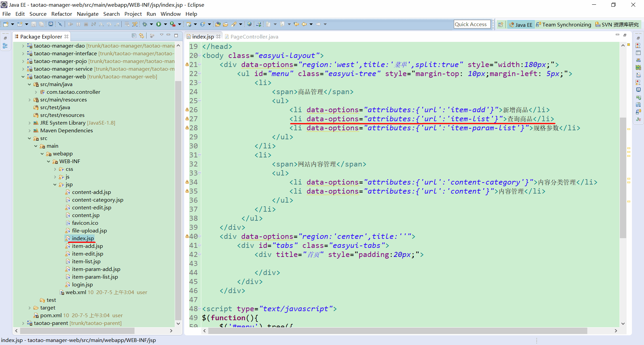Toggle the fold marker on line 31

pyautogui.click(x=200, y=155)
